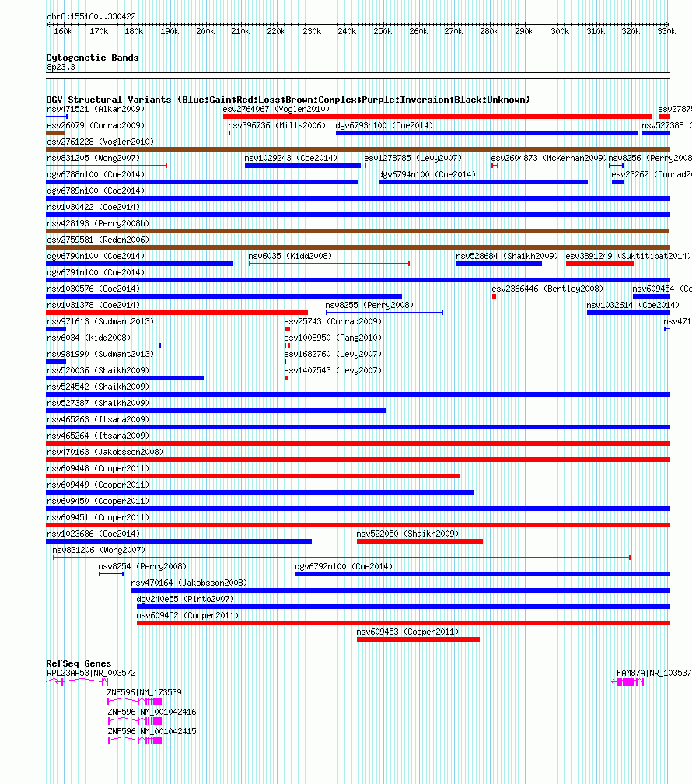Select nsv465264 (Itsara2009) loss variant label
The width and height of the screenshot is (692, 784).
tap(98, 436)
